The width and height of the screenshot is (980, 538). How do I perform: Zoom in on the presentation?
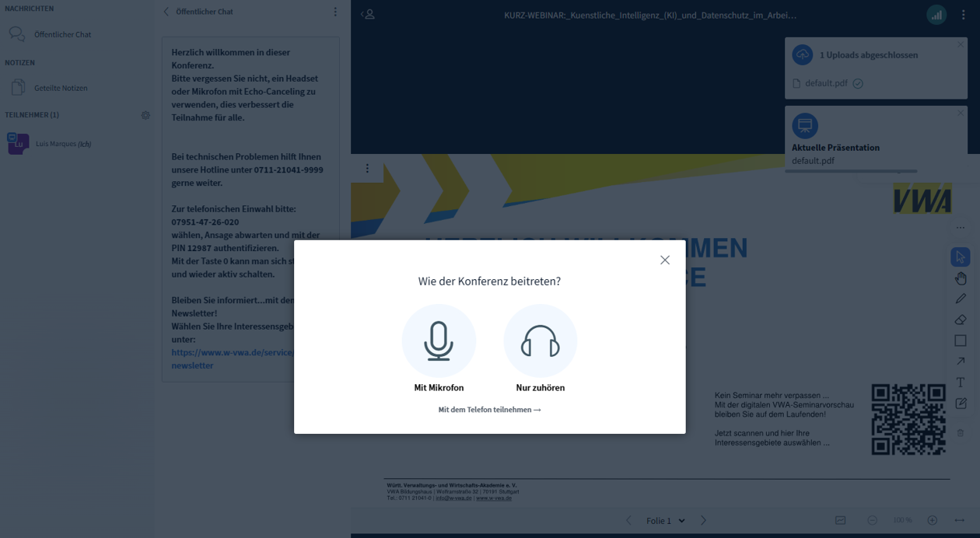point(932,521)
